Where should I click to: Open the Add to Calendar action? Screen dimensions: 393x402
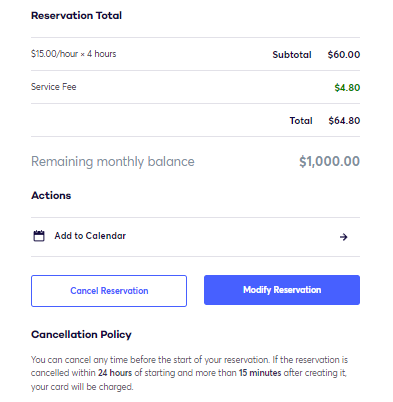pyautogui.click(x=195, y=237)
